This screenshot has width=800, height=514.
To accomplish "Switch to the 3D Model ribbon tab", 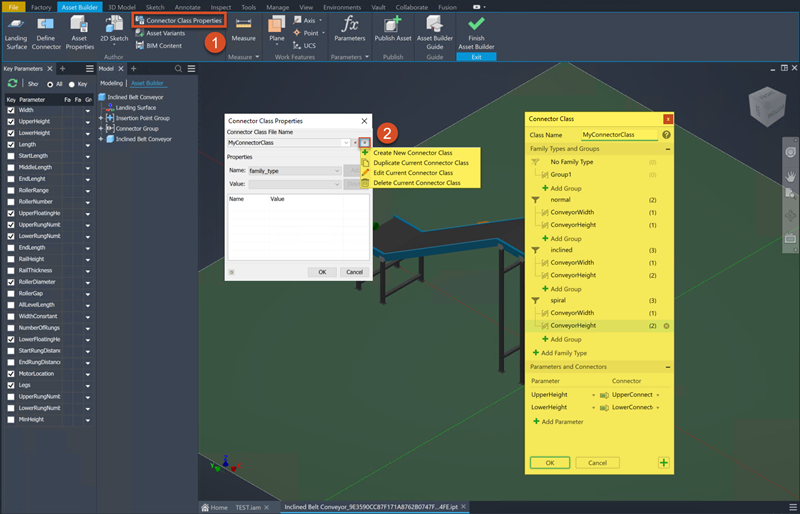I will click(121, 7).
